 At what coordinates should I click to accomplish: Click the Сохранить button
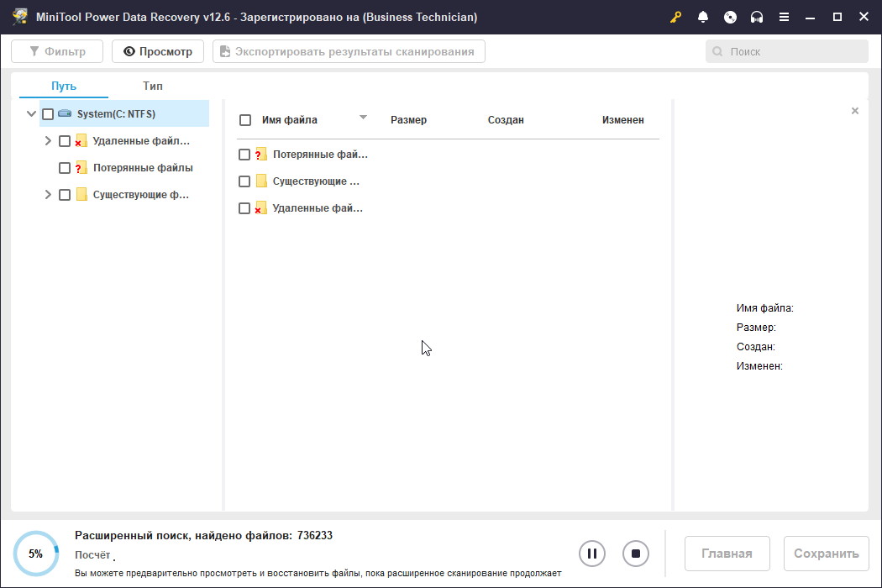[x=827, y=554]
